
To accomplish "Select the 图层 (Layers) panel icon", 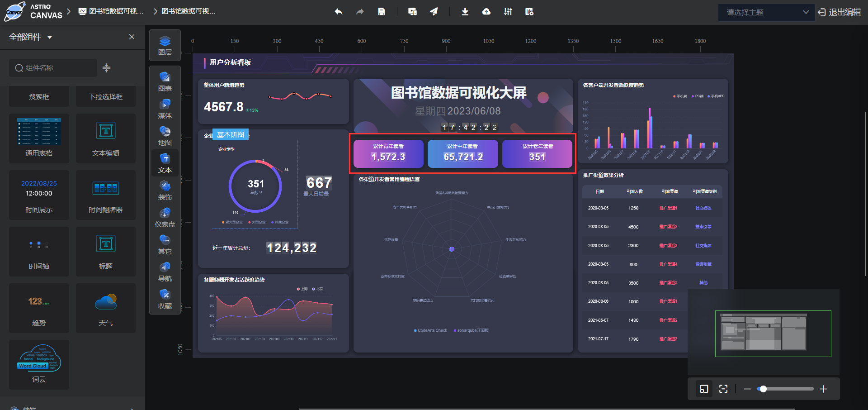I will coord(165,45).
